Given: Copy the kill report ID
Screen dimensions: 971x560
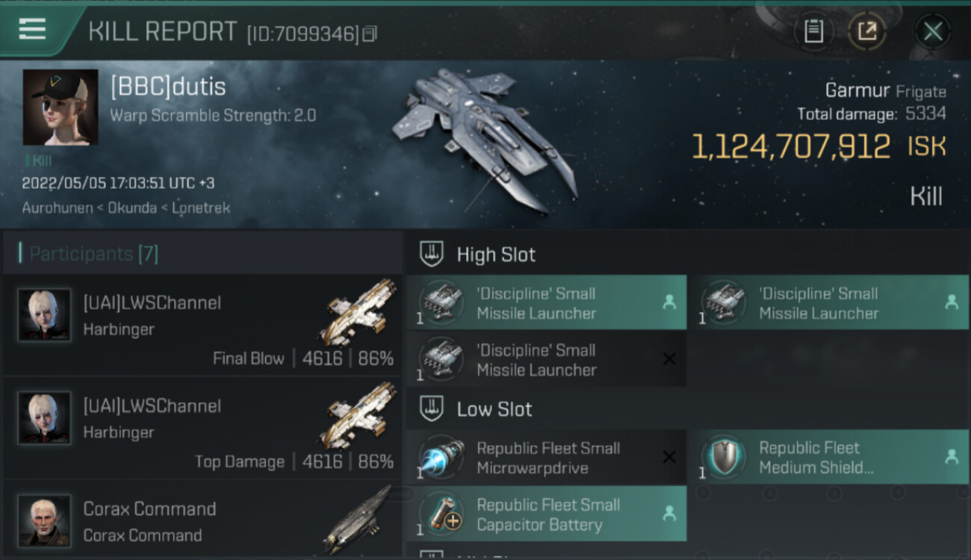Looking at the screenshot, I should [370, 34].
